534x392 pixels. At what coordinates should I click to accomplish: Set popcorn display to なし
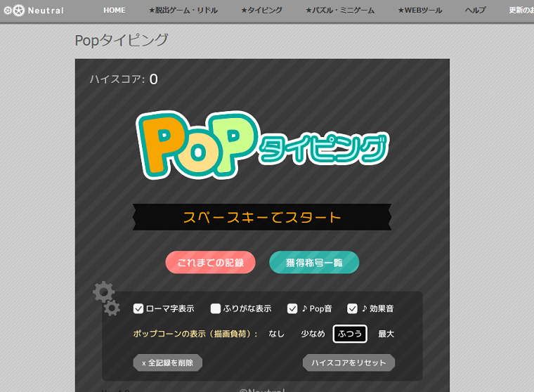tap(276, 334)
